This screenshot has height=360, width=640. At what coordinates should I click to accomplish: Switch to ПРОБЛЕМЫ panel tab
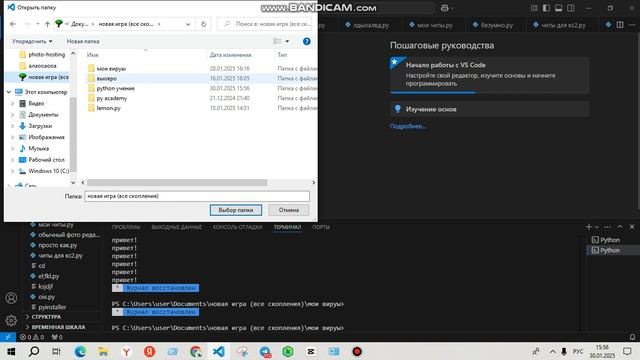(126, 227)
